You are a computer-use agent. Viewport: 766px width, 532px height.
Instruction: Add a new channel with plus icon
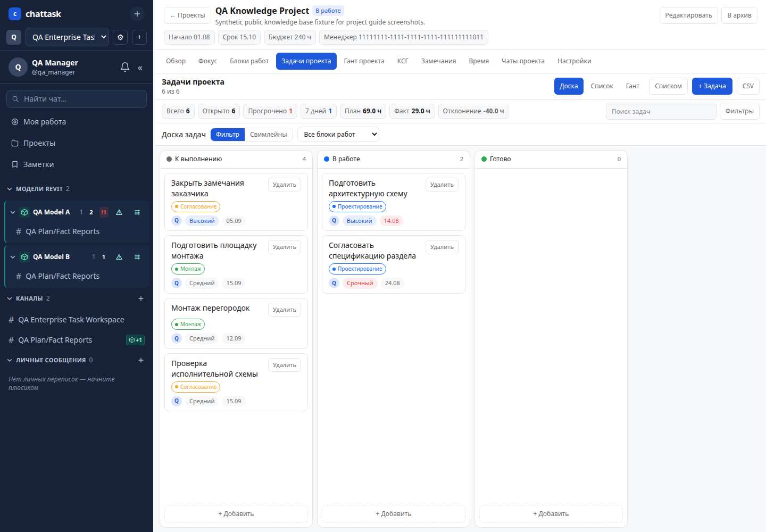click(x=141, y=298)
